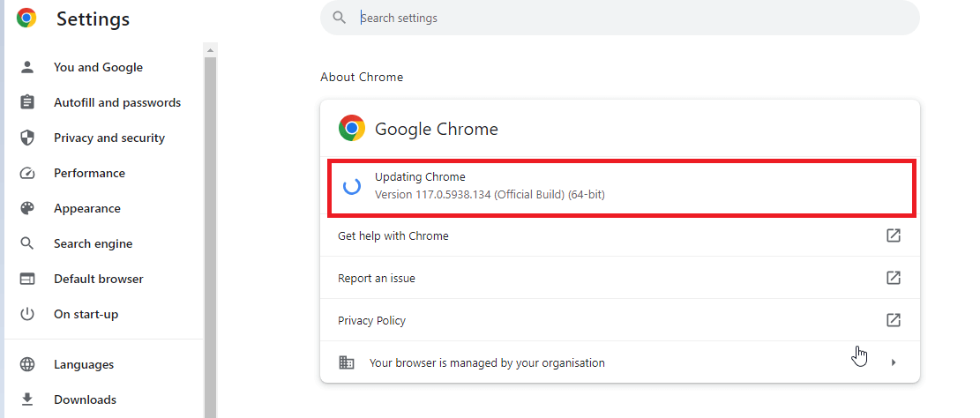
Task: Click the sidebar scrollbar up arrow
Action: [210, 50]
